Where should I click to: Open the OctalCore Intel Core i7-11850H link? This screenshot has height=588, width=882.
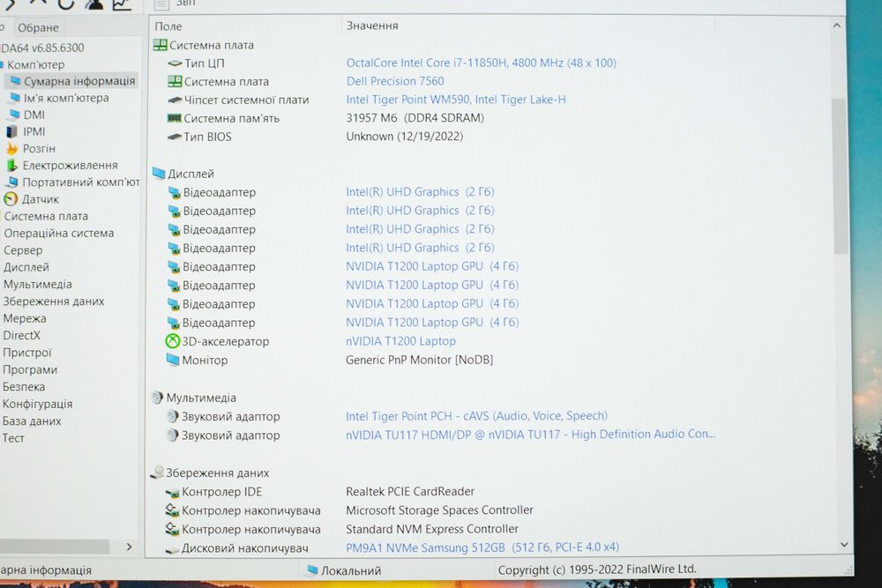click(x=481, y=63)
